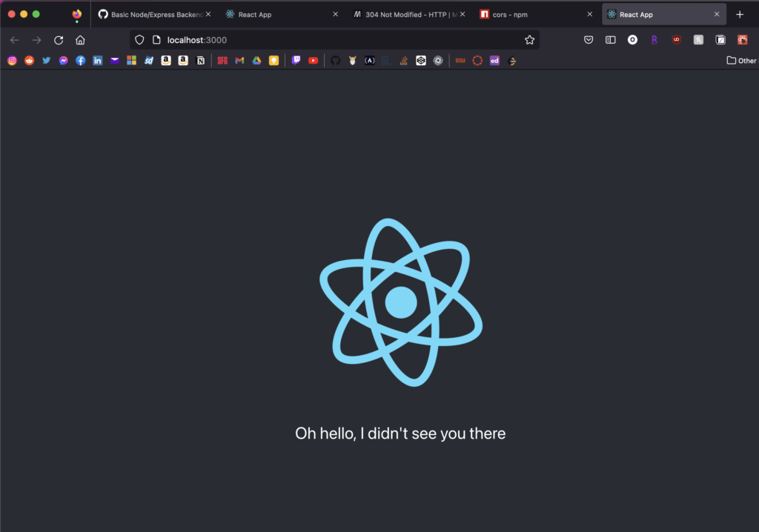Open Gmail bookmark
This screenshot has width=759, height=532.
[x=239, y=61]
